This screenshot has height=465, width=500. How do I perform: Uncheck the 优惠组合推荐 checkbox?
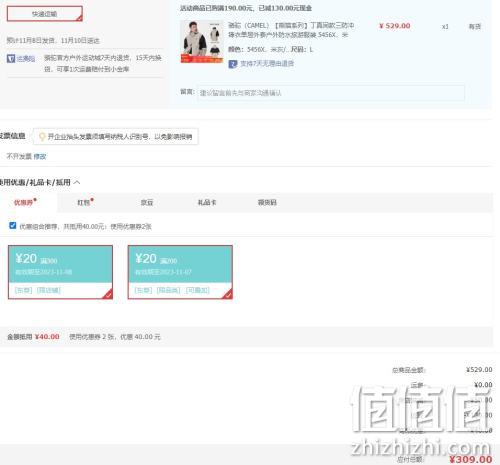click(x=13, y=226)
